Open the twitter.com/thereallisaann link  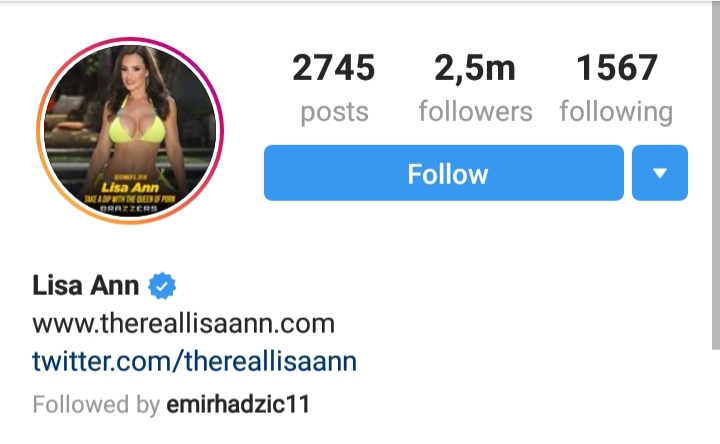[194, 361]
